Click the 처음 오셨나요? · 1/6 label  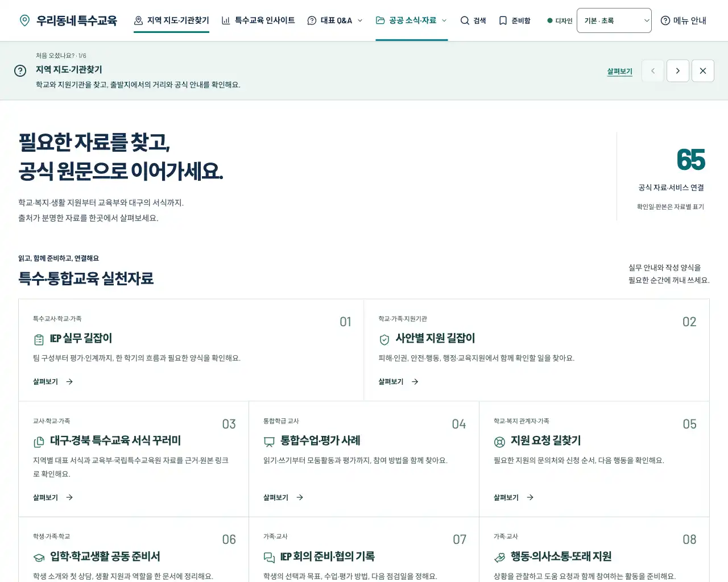tap(61, 56)
